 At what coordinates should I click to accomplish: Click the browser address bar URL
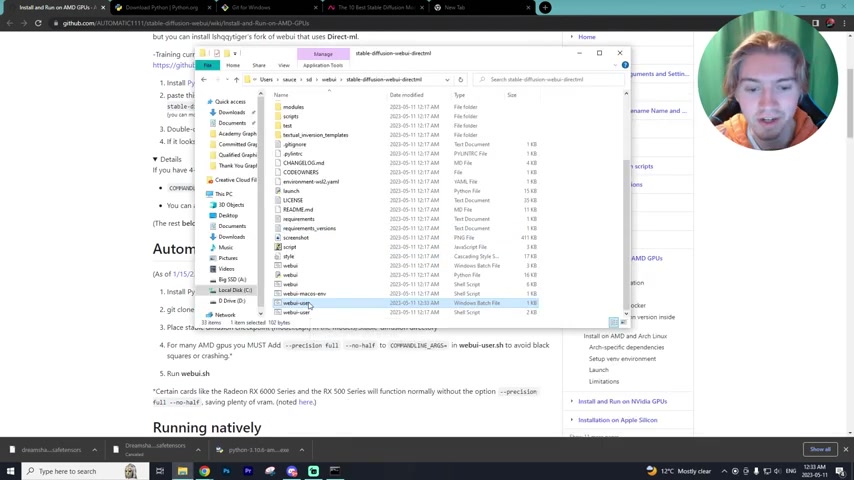tap(185, 23)
